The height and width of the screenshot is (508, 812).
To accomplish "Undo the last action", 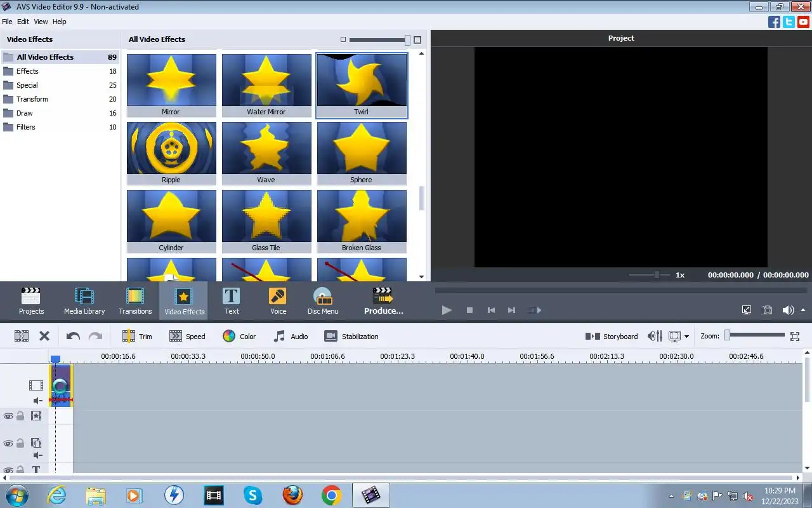I will coord(73,337).
